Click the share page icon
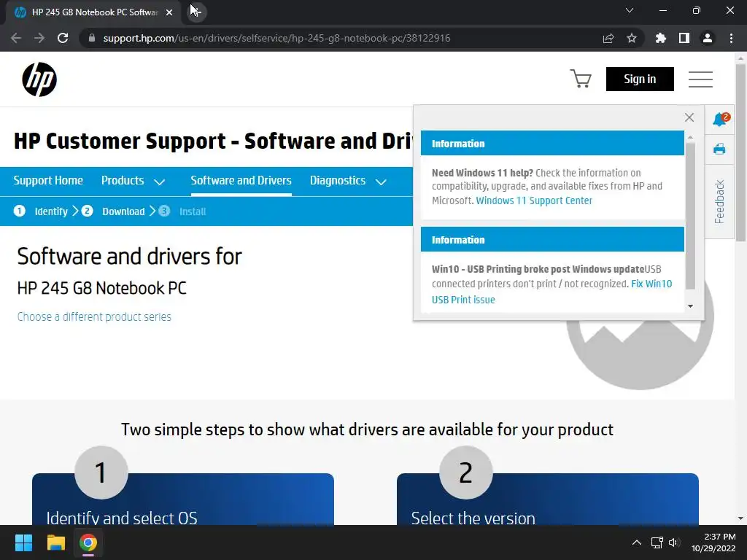Screen dimensions: 747x560 pyautogui.click(x=608, y=38)
